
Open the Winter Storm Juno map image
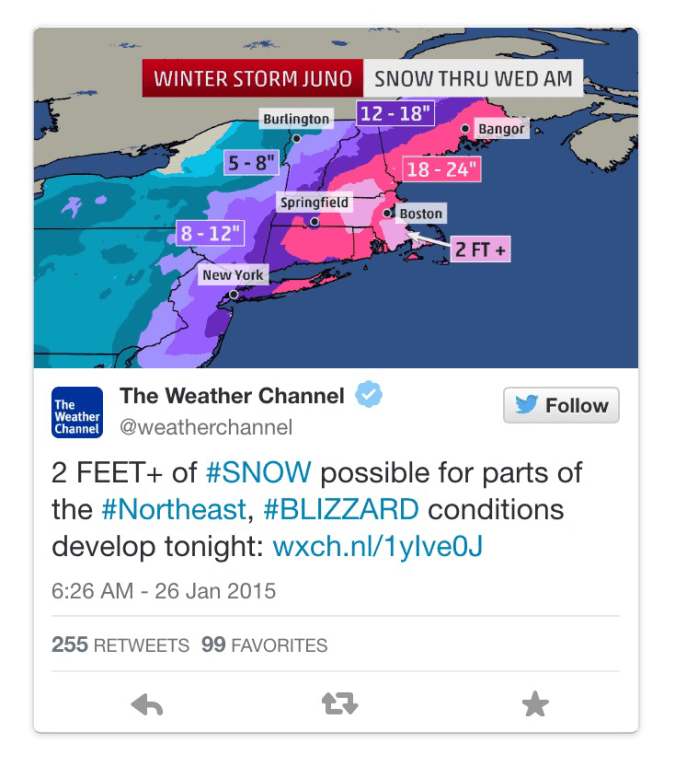coord(336,198)
